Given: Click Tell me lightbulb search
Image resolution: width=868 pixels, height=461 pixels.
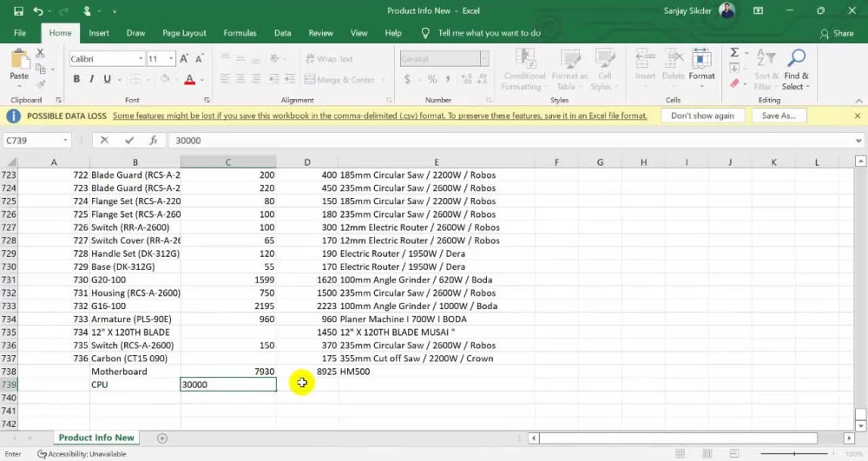Looking at the screenshot, I should 425,33.
